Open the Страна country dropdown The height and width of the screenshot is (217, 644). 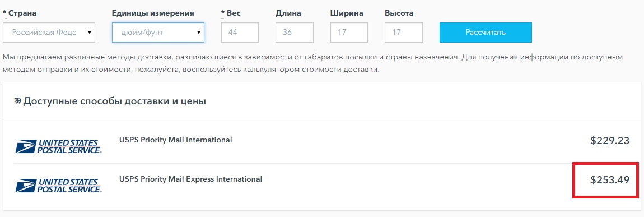pyautogui.click(x=49, y=33)
